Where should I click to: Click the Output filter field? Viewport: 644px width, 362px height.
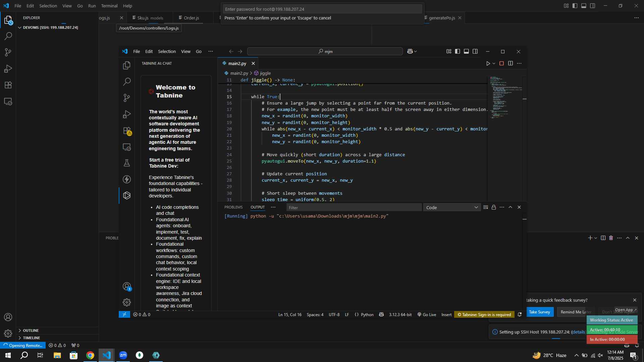coord(354,207)
